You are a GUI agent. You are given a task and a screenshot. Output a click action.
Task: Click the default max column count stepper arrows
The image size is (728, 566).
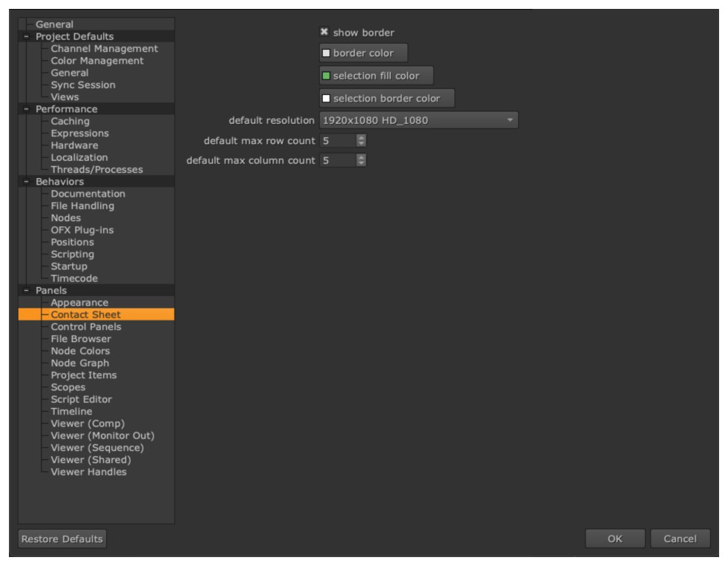point(361,160)
